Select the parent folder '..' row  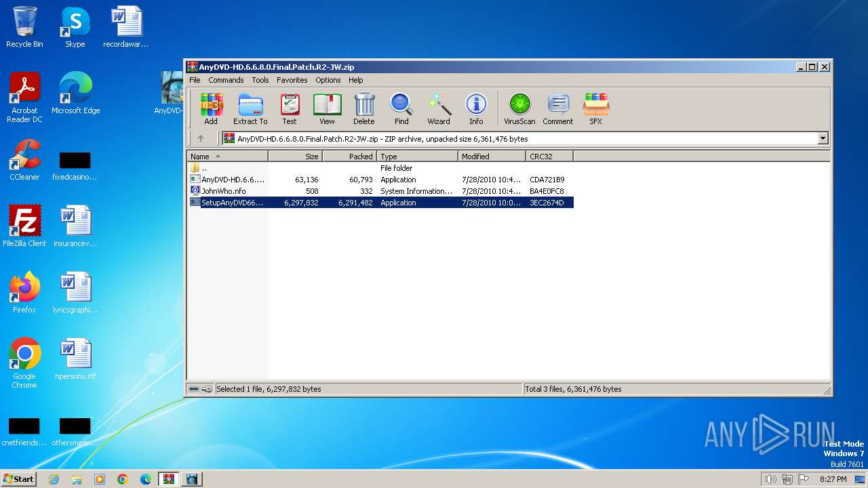(380, 168)
